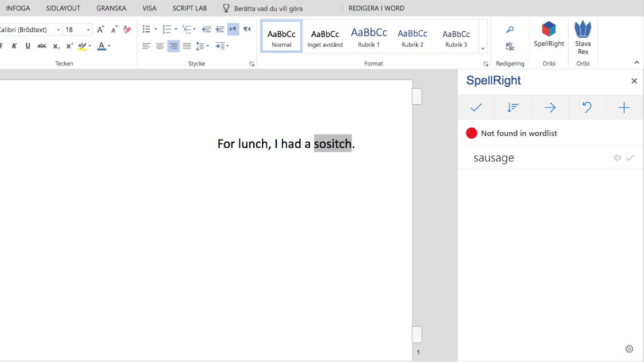Play pronunciation of "sausage" with speaker icon
644x362 pixels.
tap(617, 158)
